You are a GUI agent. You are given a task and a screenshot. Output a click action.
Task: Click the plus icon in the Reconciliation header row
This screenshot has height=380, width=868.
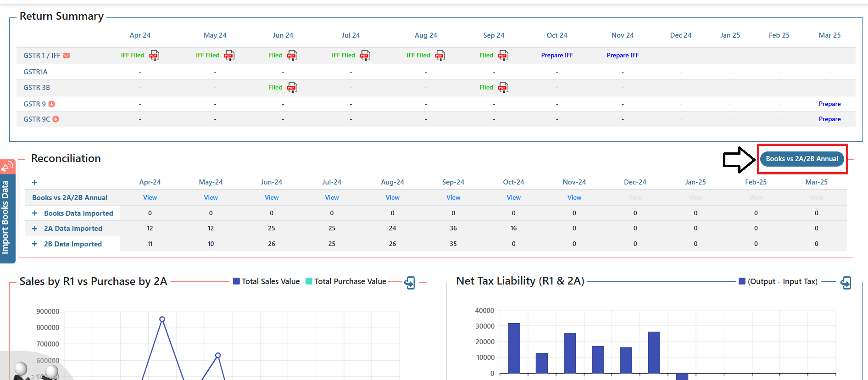(34, 182)
